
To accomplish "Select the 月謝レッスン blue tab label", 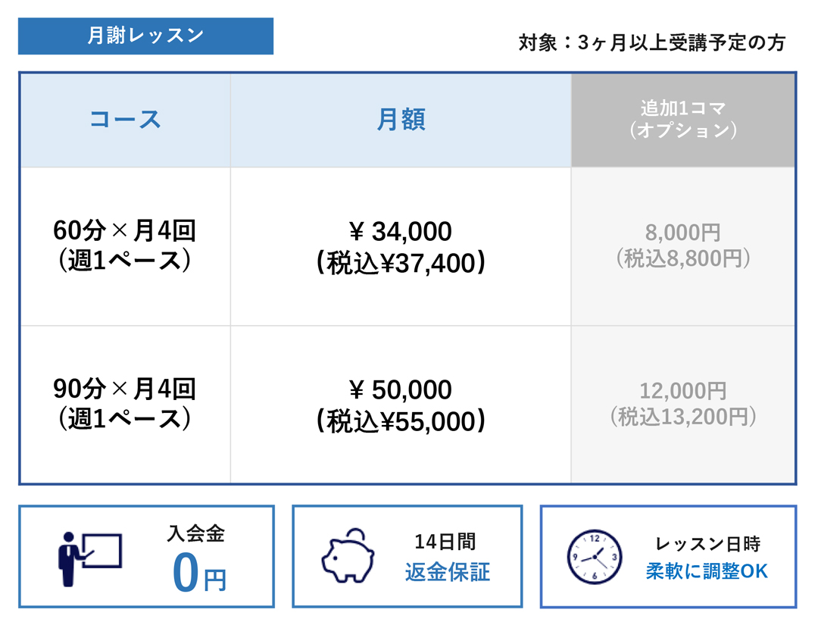I will click(x=145, y=36).
